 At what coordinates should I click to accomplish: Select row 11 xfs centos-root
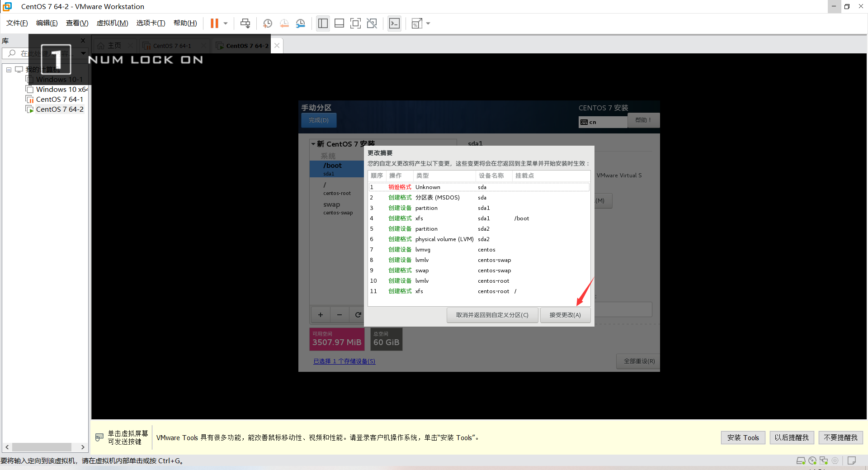pos(479,291)
